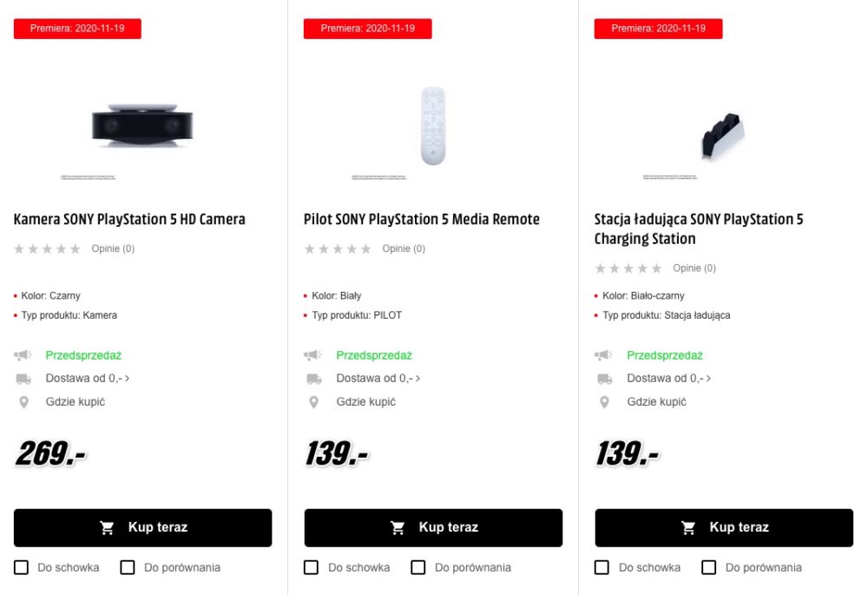
Task: Open the Charging Station product image
Action: [723, 137]
